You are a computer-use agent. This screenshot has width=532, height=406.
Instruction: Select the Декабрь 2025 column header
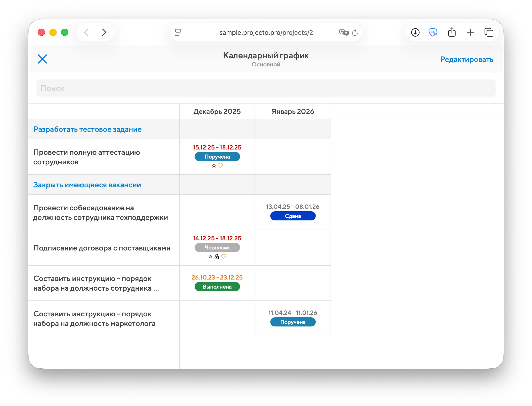point(217,111)
